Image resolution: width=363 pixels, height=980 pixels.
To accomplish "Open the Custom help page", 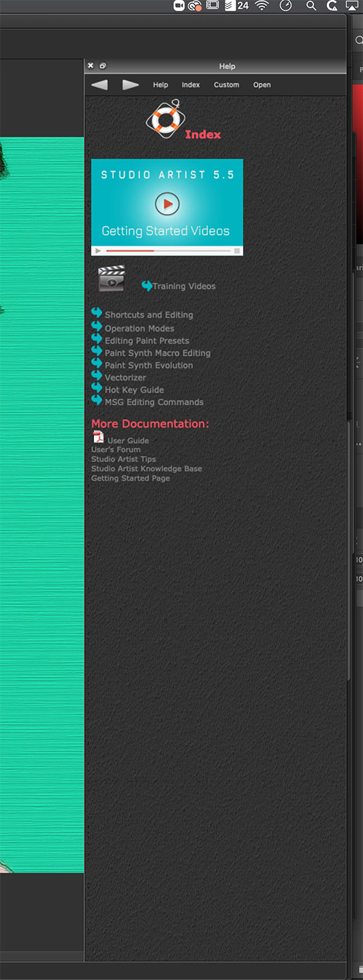I will [226, 85].
